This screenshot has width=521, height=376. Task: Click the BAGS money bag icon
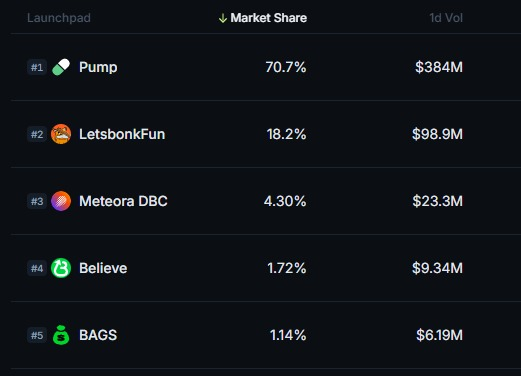point(61,335)
